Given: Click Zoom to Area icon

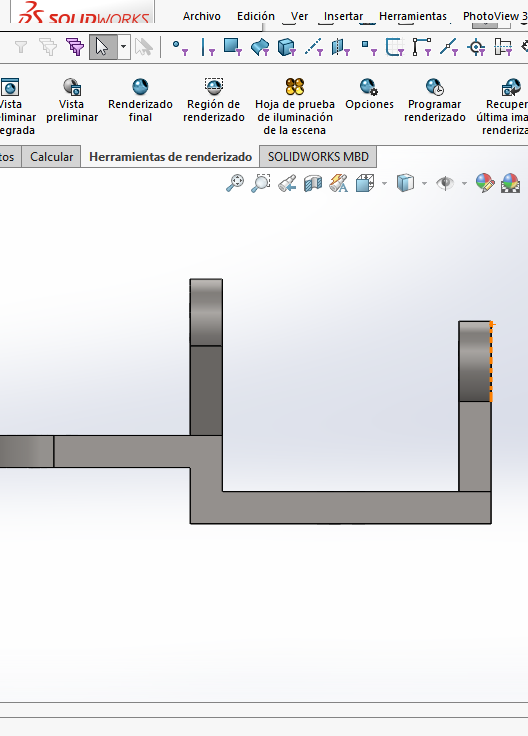Looking at the screenshot, I should coord(260,183).
